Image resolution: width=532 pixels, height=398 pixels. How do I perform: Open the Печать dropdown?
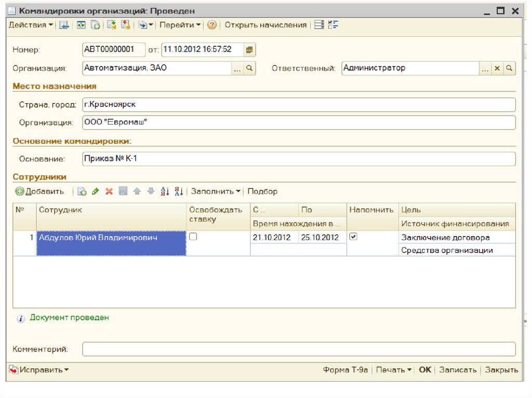coord(394,370)
